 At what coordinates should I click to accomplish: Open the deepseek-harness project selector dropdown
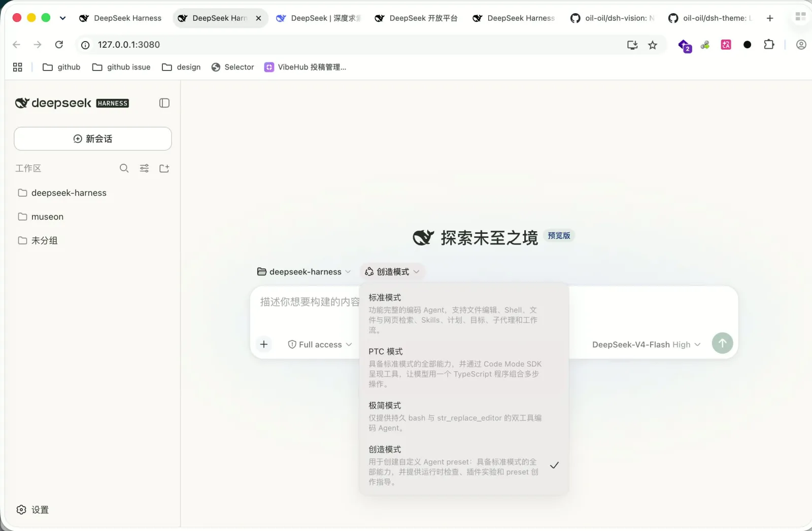304,272
